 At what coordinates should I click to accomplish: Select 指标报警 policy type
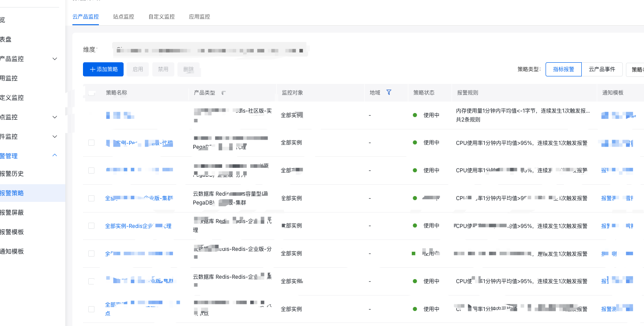pos(564,69)
